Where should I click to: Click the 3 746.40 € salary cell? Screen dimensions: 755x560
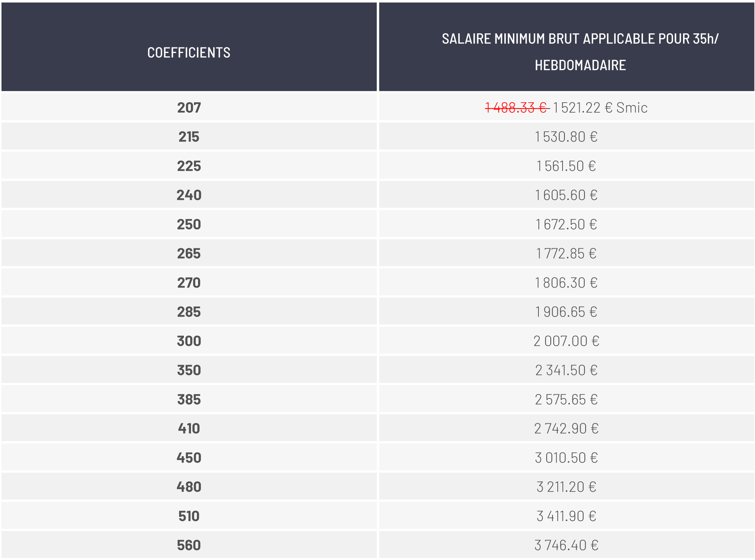tap(567, 545)
